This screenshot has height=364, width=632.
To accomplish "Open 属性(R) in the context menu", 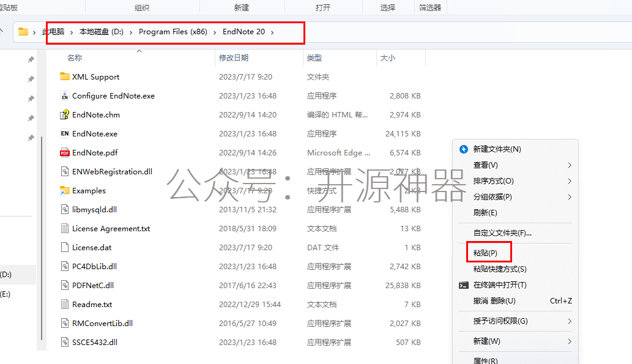I will coord(485,361).
